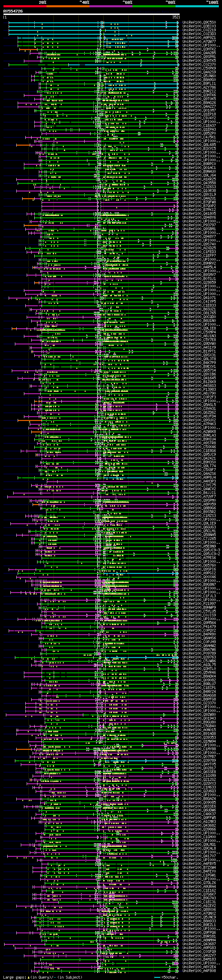Image resolution: width=222 pixels, height=980 pixels.
Task: Select the UniRef100_Q5ASL5 subject
Action: click(x=199, y=405)
